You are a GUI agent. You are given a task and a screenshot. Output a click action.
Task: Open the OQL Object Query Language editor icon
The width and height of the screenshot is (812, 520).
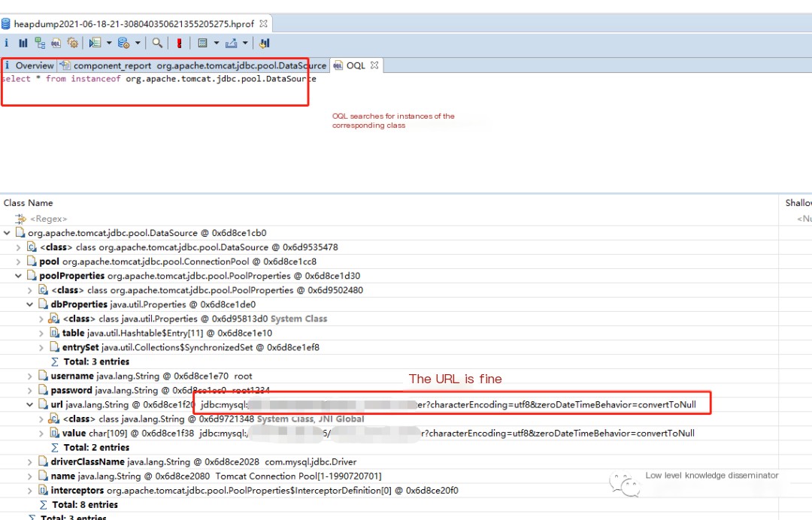[x=56, y=43]
